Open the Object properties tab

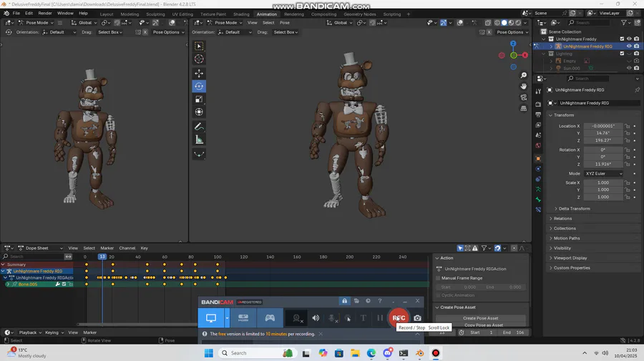(x=538, y=159)
